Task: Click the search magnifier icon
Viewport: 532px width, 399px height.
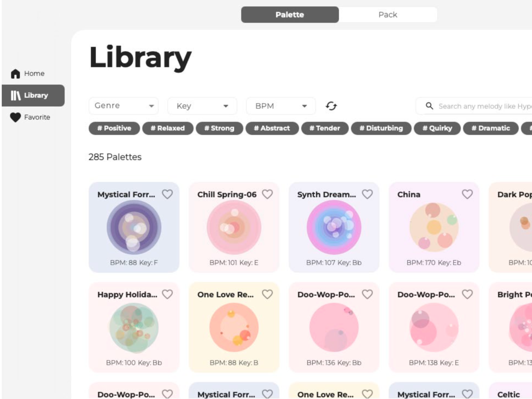Action: (x=429, y=106)
